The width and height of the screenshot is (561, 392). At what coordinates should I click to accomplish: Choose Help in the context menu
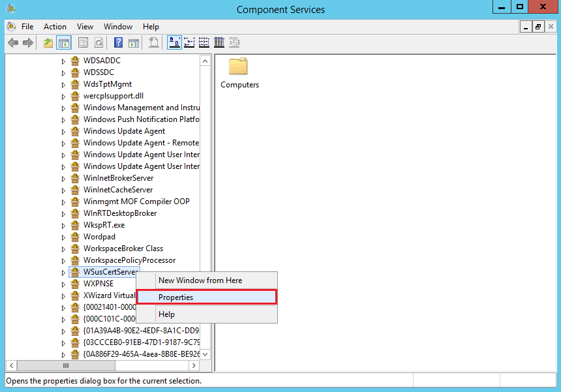[206, 314]
